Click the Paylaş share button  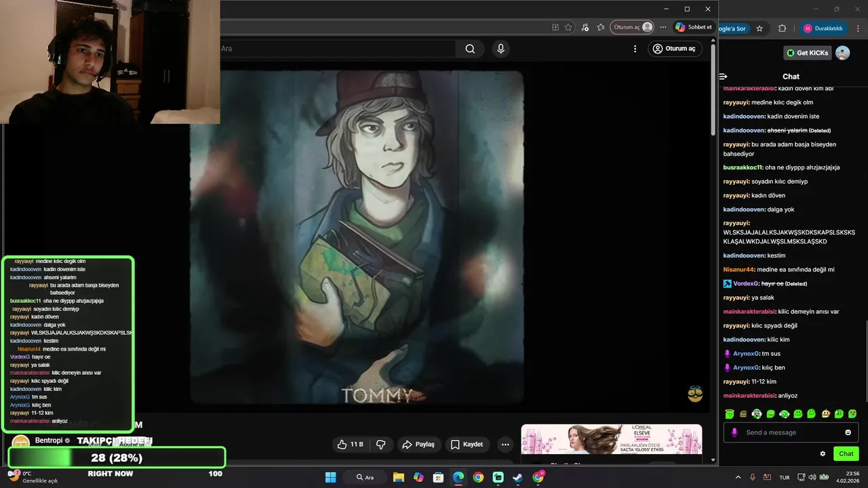point(418,445)
